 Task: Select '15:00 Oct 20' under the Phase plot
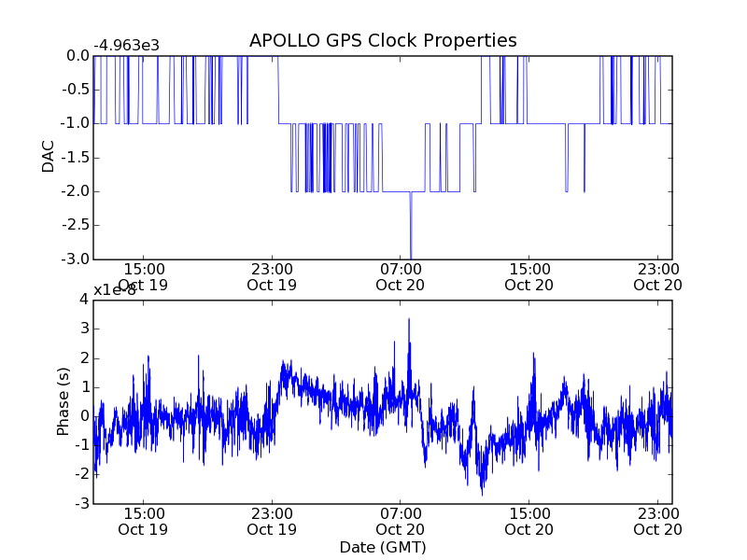pos(529,522)
